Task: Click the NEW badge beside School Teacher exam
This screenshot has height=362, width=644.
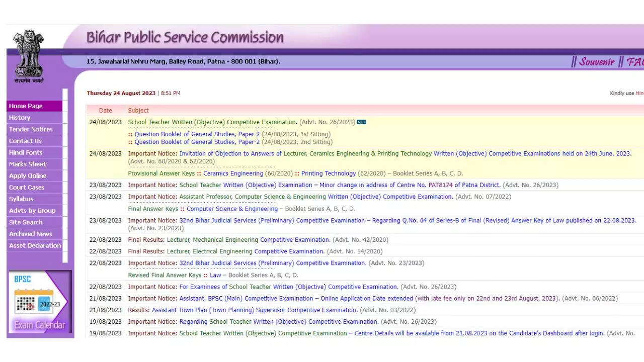Action: 361,122
